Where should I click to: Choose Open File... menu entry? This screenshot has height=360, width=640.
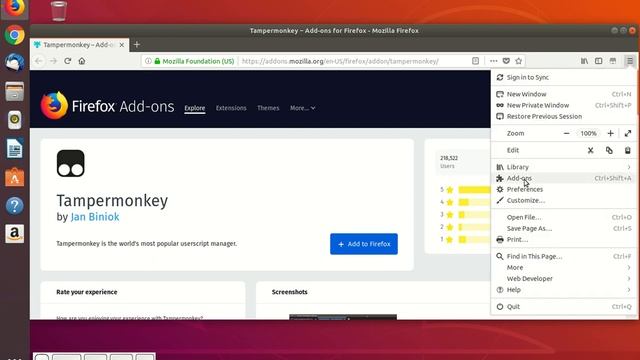(x=564, y=217)
